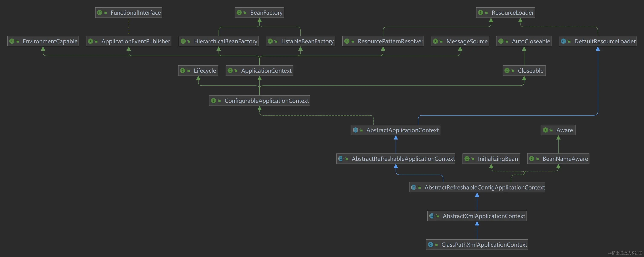The width and height of the screenshot is (644, 257).
Task: Click the interface icon on HierarchicalBeanFactory
Action: coord(183,41)
